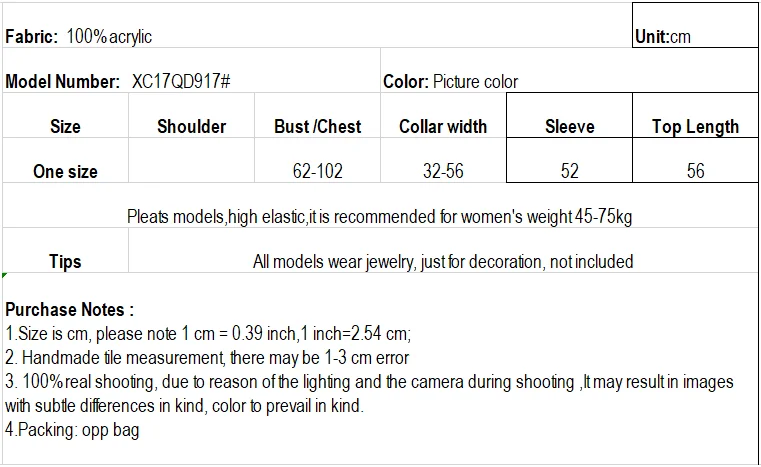Image resolution: width=761 pixels, height=467 pixels.
Task: Click the Packing: opp bag line
Action: pyautogui.click(x=72, y=430)
